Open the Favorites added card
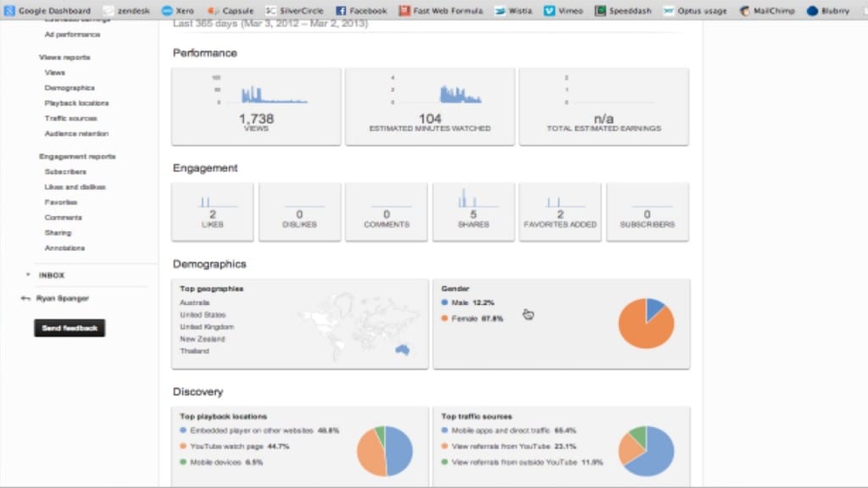Image resolution: width=868 pixels, height=488 pixels. click(560, 213)
